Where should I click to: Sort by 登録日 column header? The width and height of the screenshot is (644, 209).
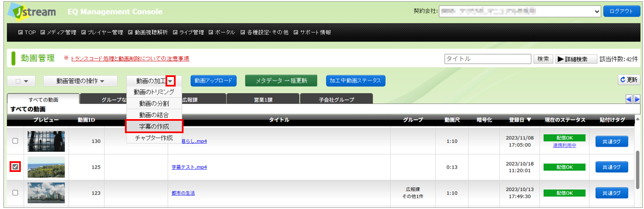[520, 120]
